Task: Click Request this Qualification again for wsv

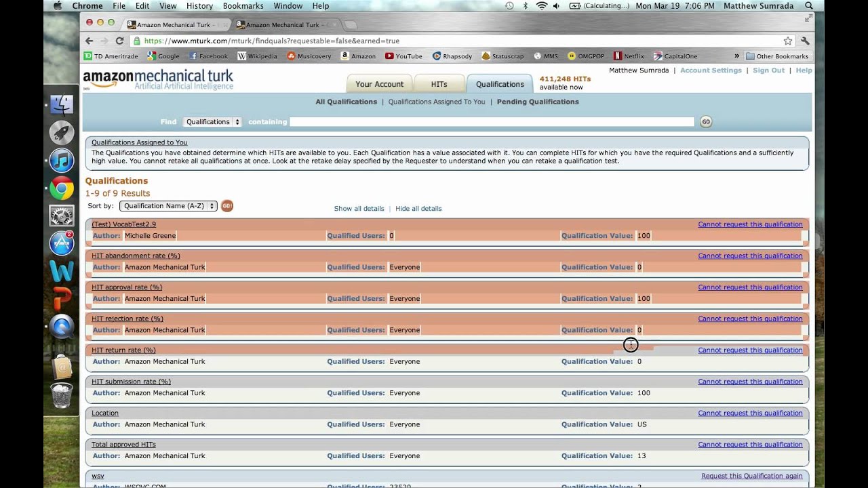Action: coord(751,476)
